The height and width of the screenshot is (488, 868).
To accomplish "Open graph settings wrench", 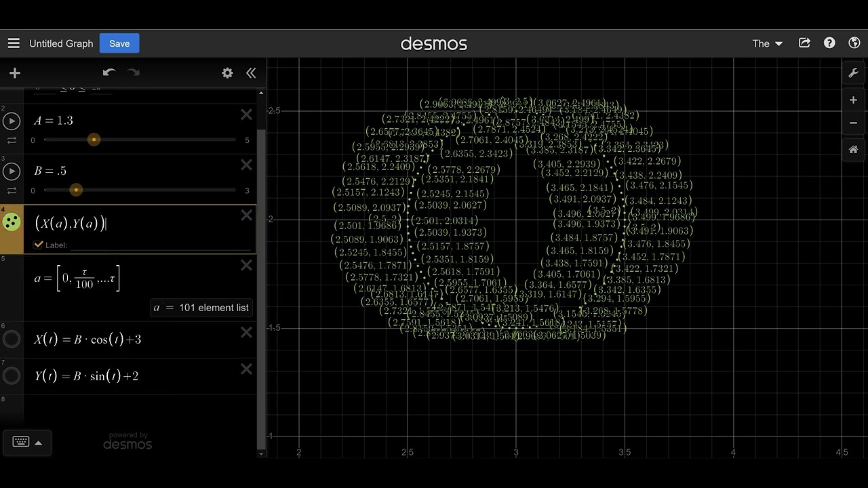I will [854, 73].
